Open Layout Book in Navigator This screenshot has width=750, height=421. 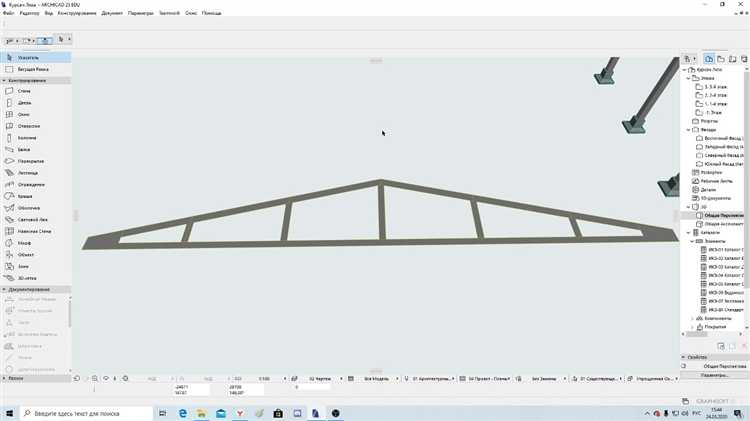click(x=732, y=59)
